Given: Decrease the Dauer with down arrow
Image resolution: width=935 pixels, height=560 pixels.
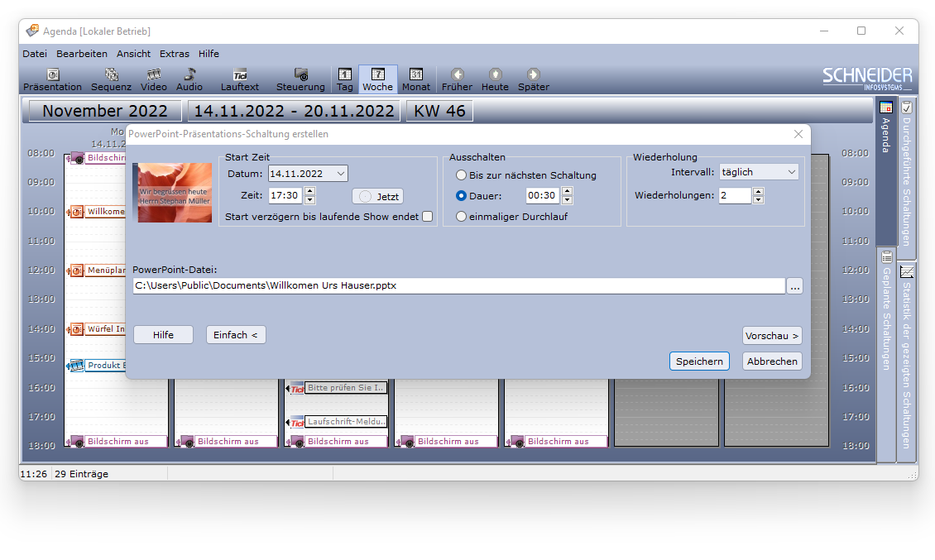Looking at the screenshot, I should [x=567, y=200].
